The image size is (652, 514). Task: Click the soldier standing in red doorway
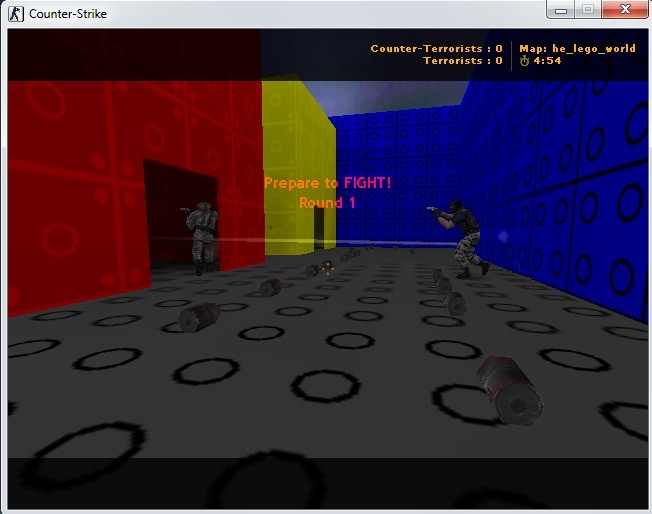(201, 238)
